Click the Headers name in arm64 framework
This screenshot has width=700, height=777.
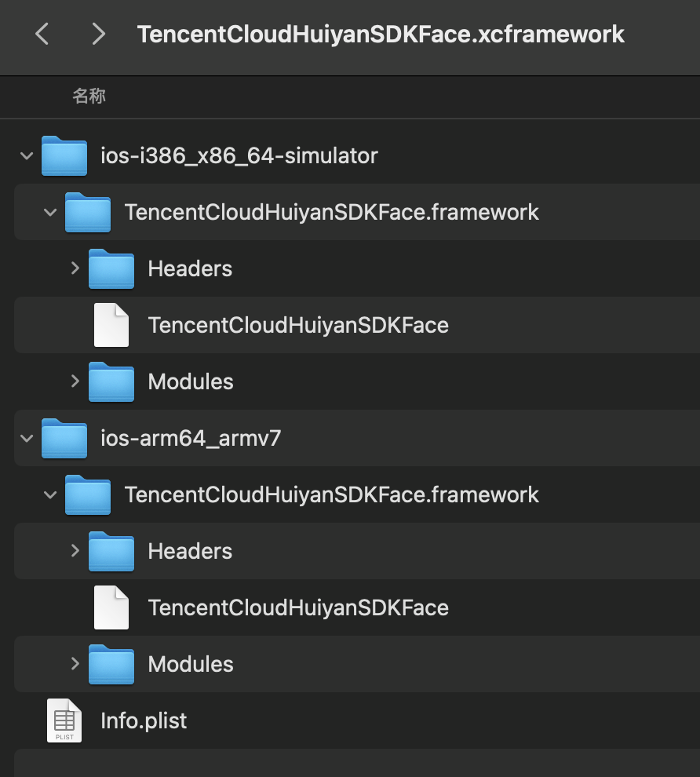coord(190,552)
